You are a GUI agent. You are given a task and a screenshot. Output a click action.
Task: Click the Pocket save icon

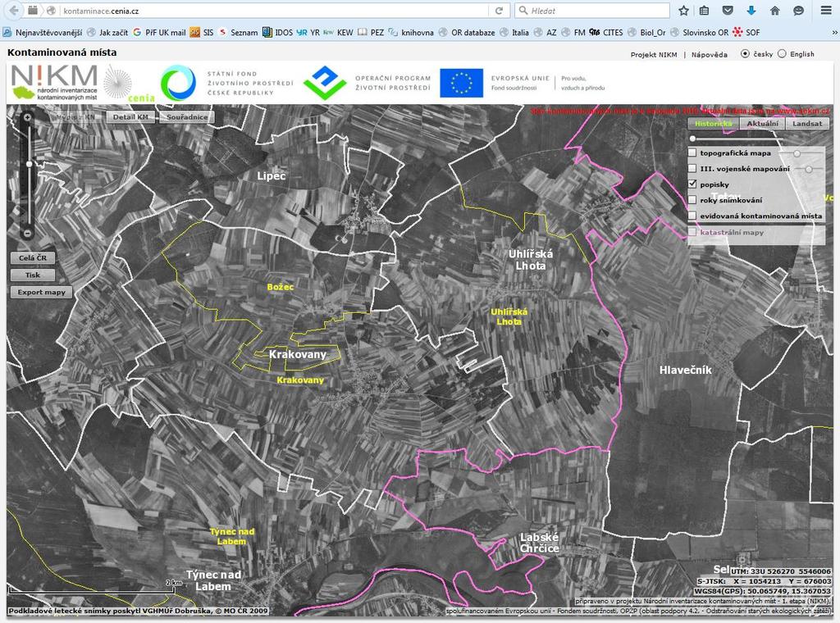pos(728,11)
